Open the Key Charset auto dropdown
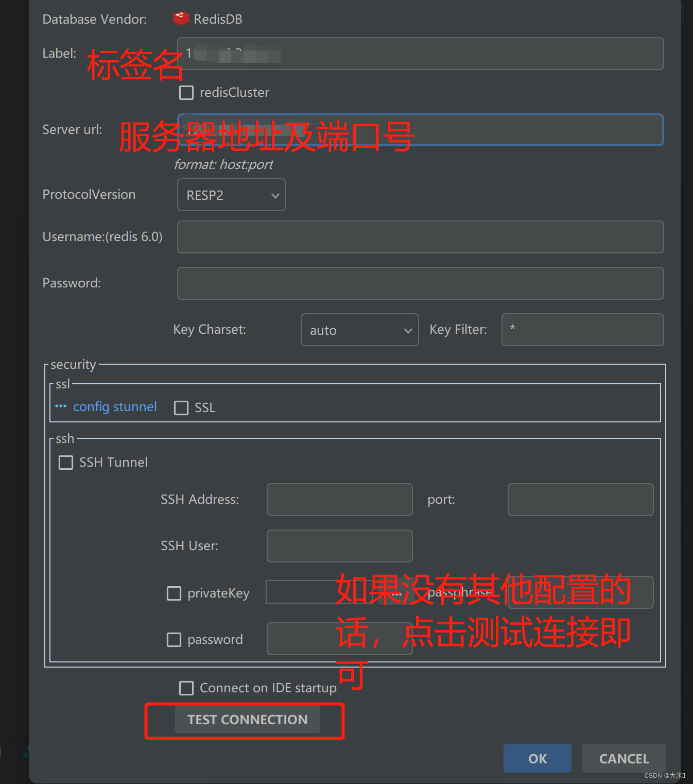Viewport: 693px width, 784px height. [x=360, y=330]
